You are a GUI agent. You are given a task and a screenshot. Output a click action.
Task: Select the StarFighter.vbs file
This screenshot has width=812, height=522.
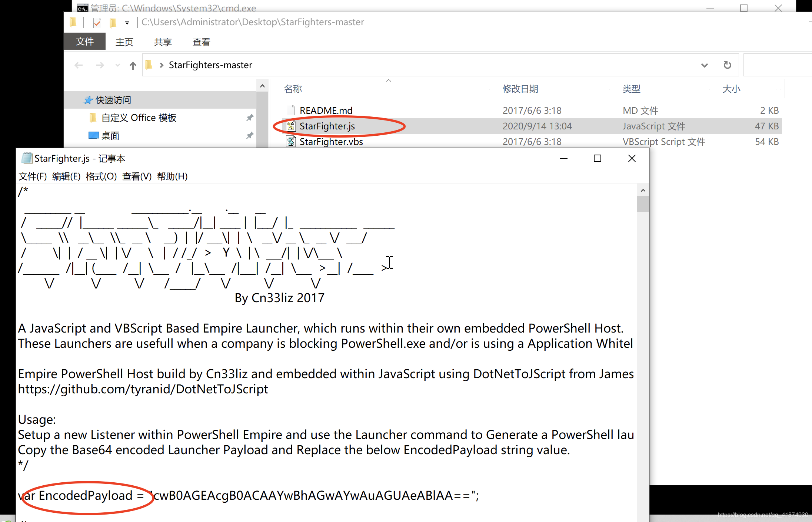(331, 142)
